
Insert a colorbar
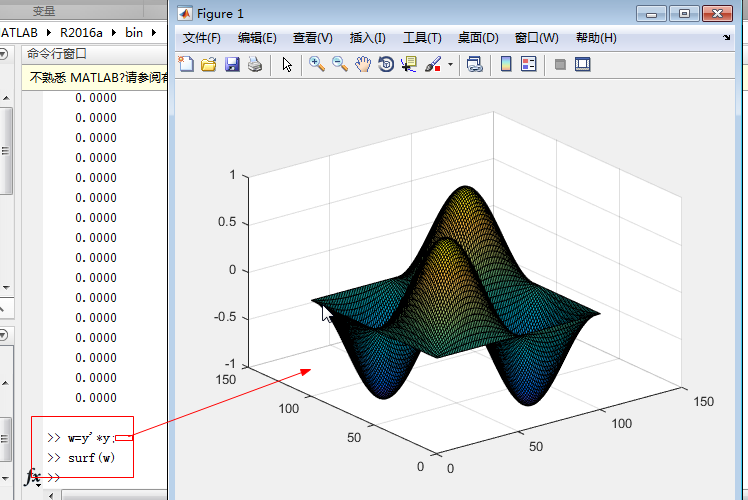point(506,64)
